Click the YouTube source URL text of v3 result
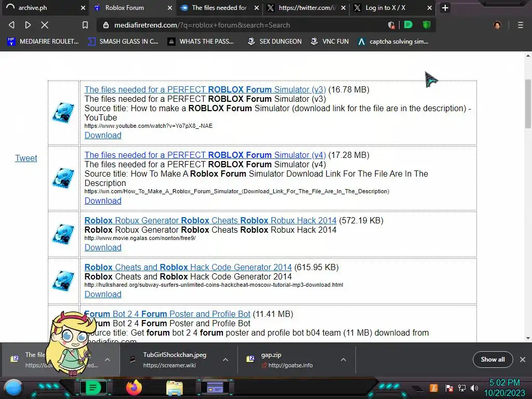532x399 pixels. click(148, 126)
